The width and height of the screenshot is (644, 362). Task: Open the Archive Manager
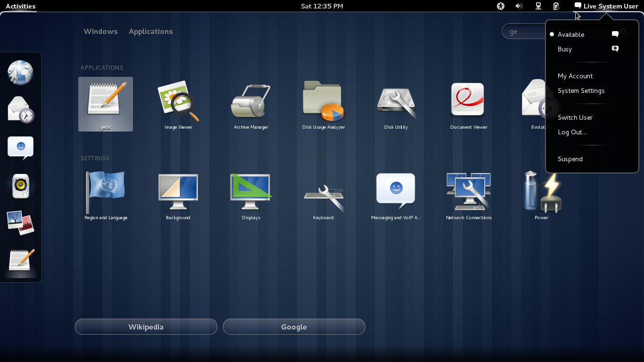(250, 101)
